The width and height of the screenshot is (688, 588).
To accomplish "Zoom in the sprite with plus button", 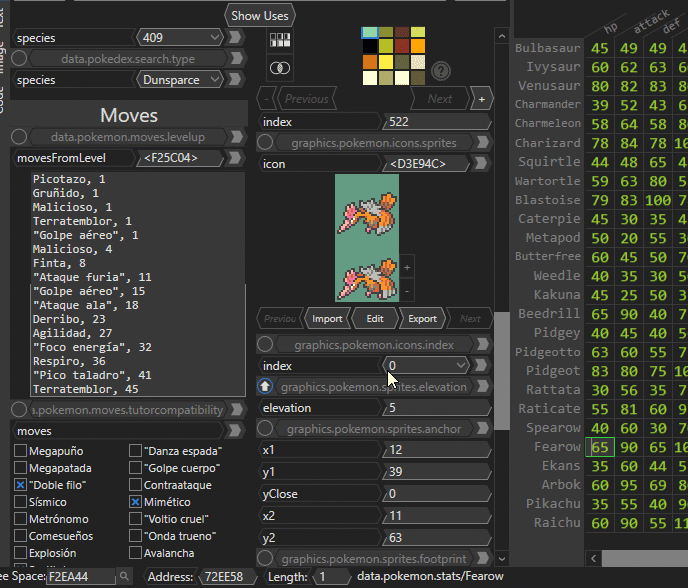I will coord(407,269).
